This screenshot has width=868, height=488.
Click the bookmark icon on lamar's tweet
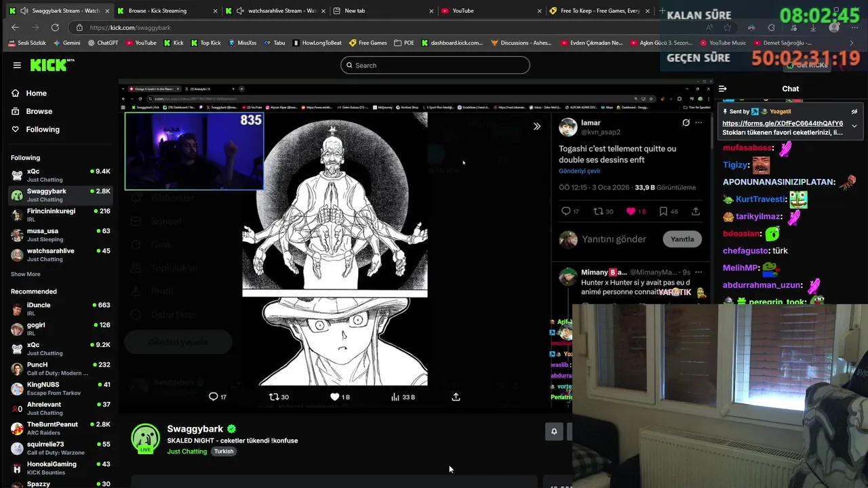(x=663, y=211)
